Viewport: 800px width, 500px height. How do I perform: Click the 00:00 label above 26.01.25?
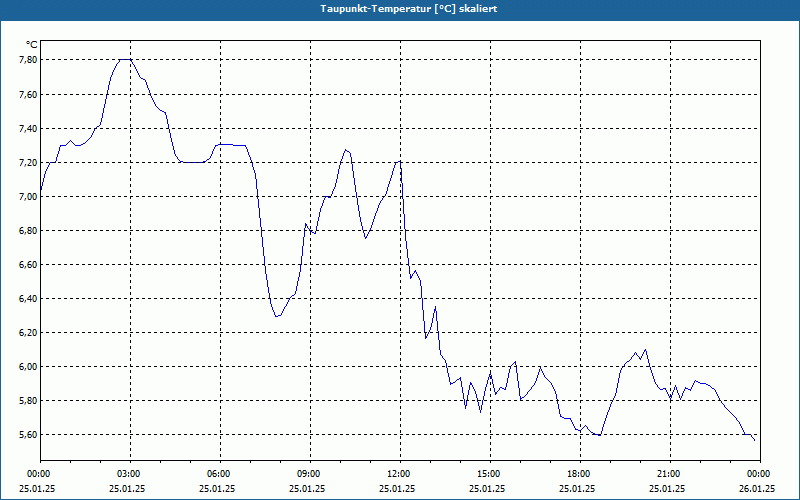click(x=760, y=474)
